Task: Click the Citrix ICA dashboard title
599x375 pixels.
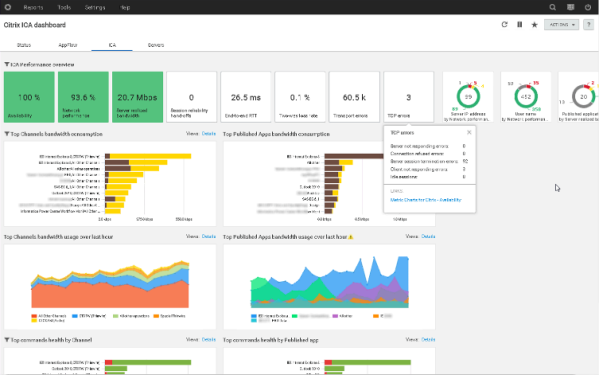Action: tap(35, 25)
